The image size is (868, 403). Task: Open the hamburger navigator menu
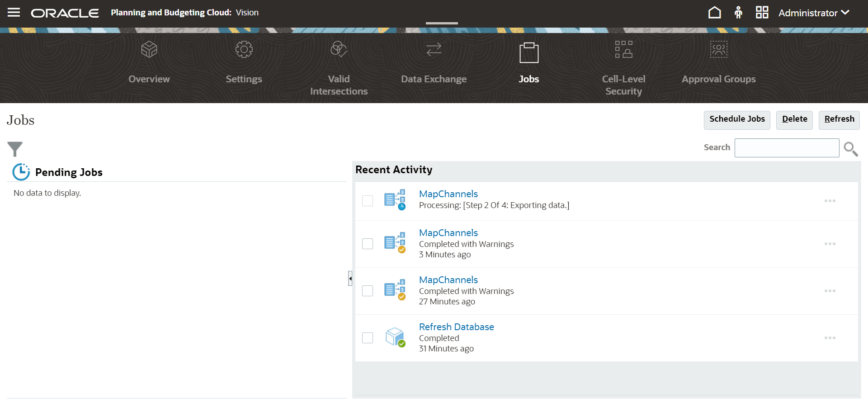click(14, 12)
